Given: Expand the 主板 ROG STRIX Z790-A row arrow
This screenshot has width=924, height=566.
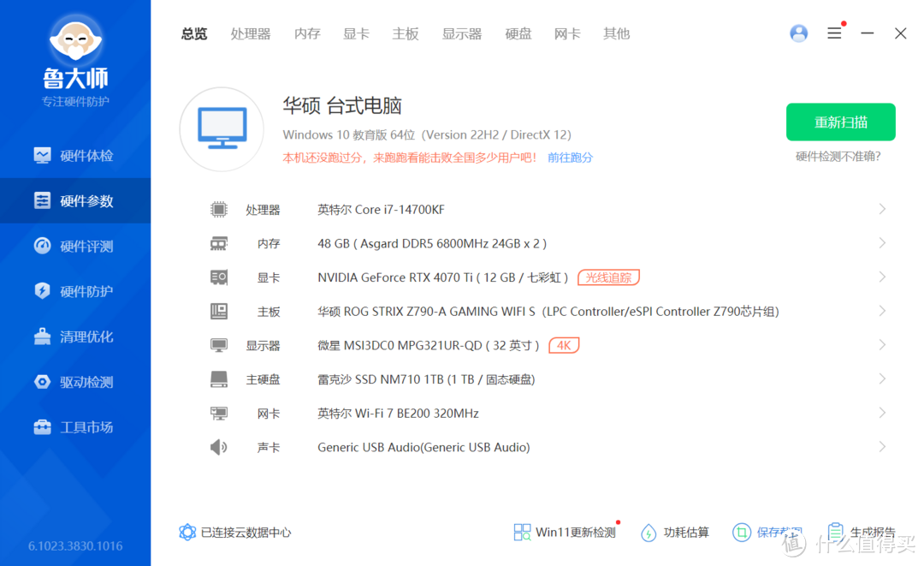Looking at the screenshot, I should tap(882, 312).
